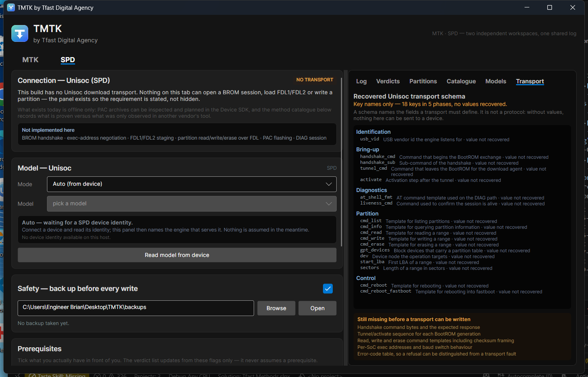Click the backup path input field
This screenshot has height=377, width=588.
136,308
